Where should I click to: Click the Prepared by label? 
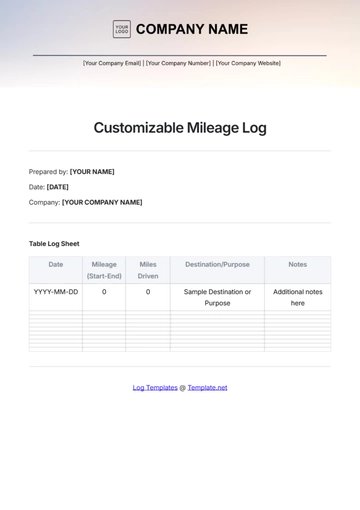click(48, 172)
